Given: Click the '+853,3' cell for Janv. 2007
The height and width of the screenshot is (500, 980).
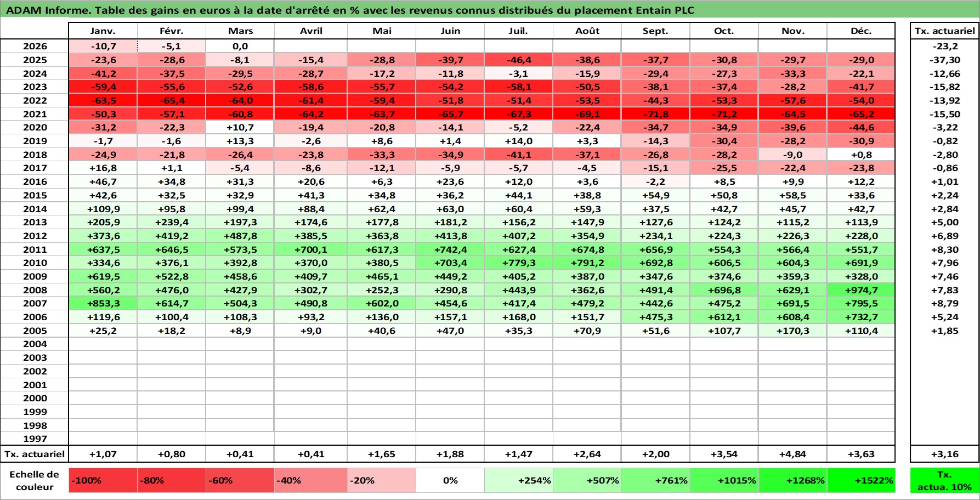Looking at the screenshot, I should (103, 303).
